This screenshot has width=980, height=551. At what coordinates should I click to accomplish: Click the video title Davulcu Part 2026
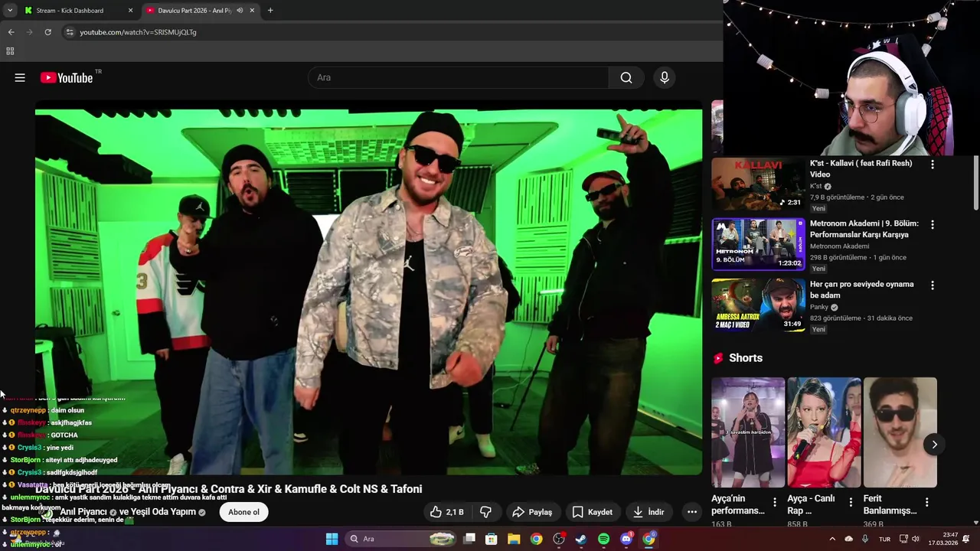pos(228,489)
